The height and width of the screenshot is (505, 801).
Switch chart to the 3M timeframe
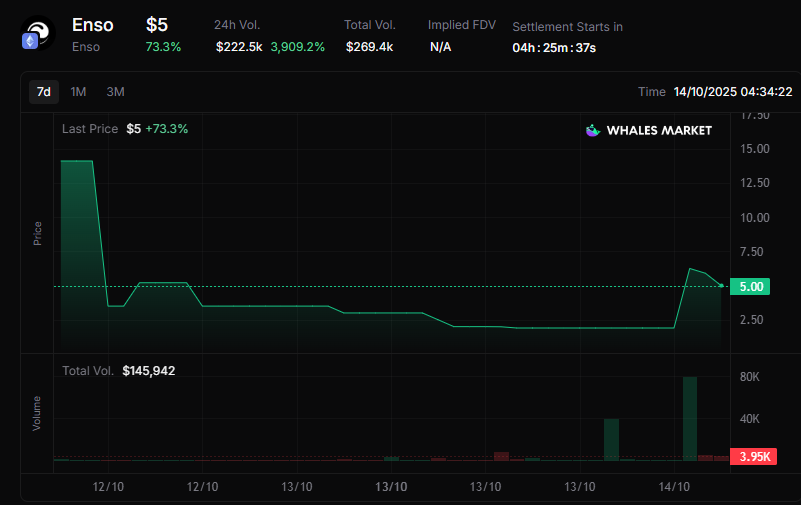(115, 92)
